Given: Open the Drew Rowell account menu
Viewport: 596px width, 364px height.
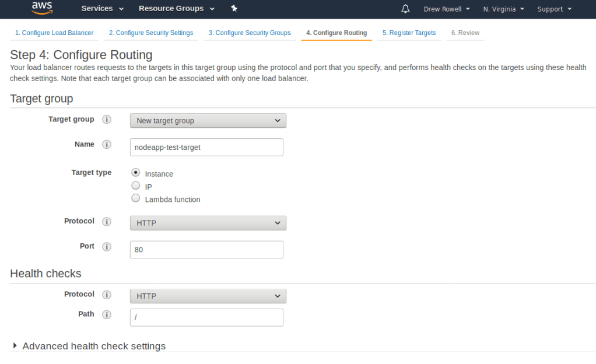Looking at the screenshot, I should tap(447, 9).
